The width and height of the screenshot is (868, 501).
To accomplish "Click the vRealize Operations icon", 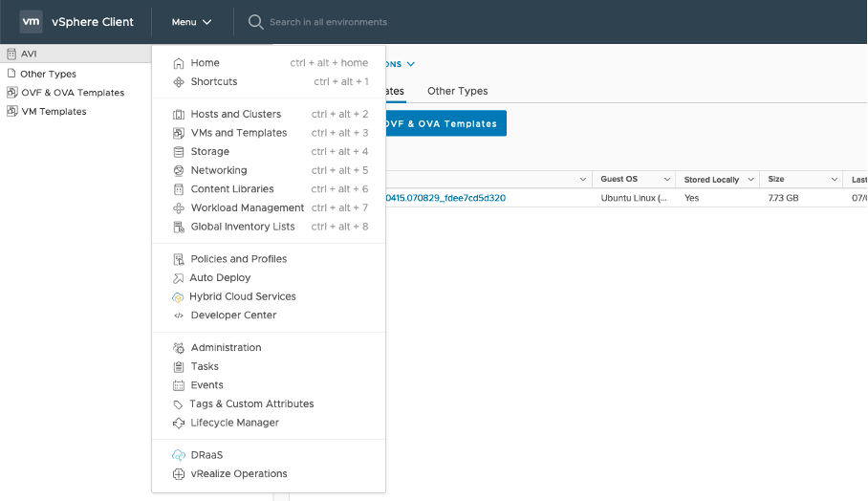I will pos(178,474).
